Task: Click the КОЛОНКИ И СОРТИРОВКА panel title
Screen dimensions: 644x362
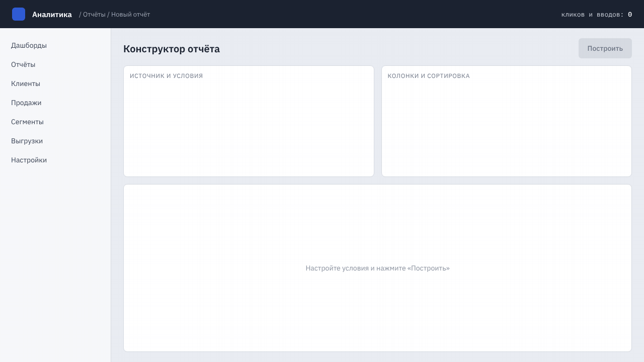Action: (429, 76)
